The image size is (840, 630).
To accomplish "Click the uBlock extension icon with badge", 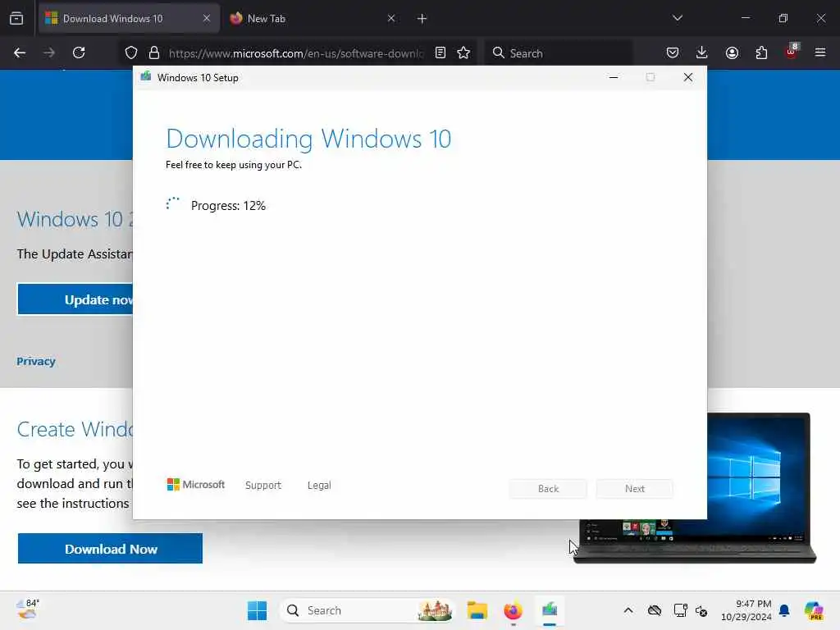I will [x=792, y=52].
